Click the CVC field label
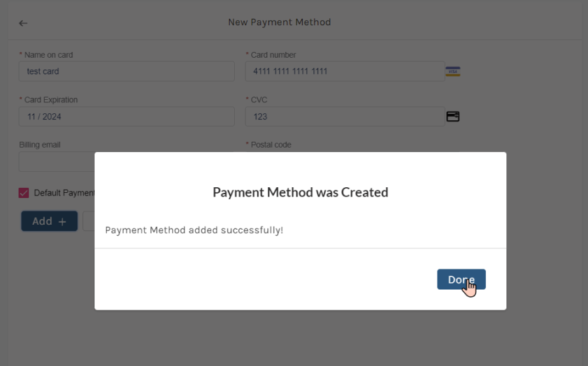This screenshot has height=366, width=588. [x=259, y=100]
